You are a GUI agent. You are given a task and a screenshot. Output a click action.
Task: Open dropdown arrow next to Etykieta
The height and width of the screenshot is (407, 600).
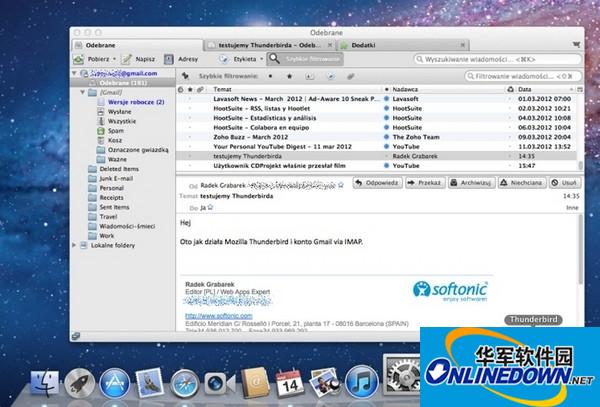pos(262,59)
